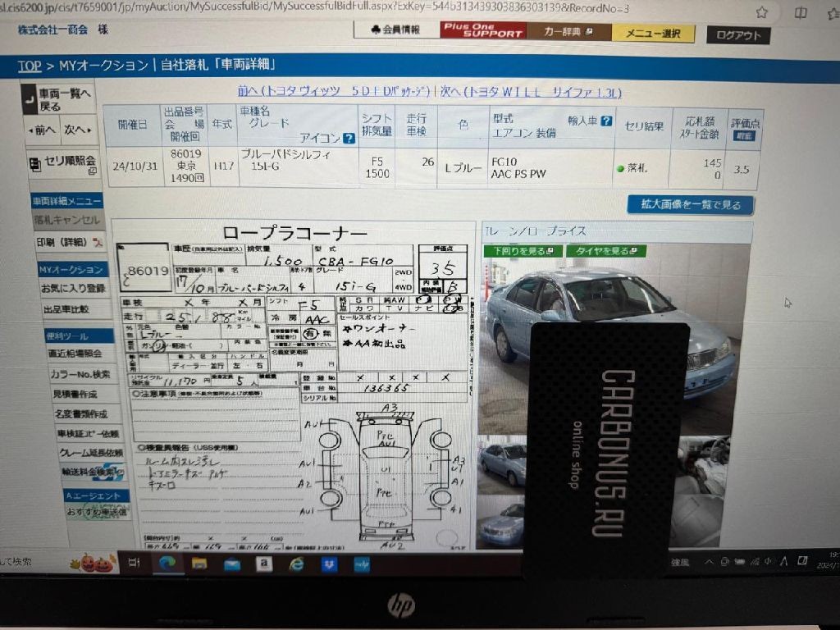Open the auction sheet image
The width and height of the screenshot is (840, 630).
click(294, 386)
